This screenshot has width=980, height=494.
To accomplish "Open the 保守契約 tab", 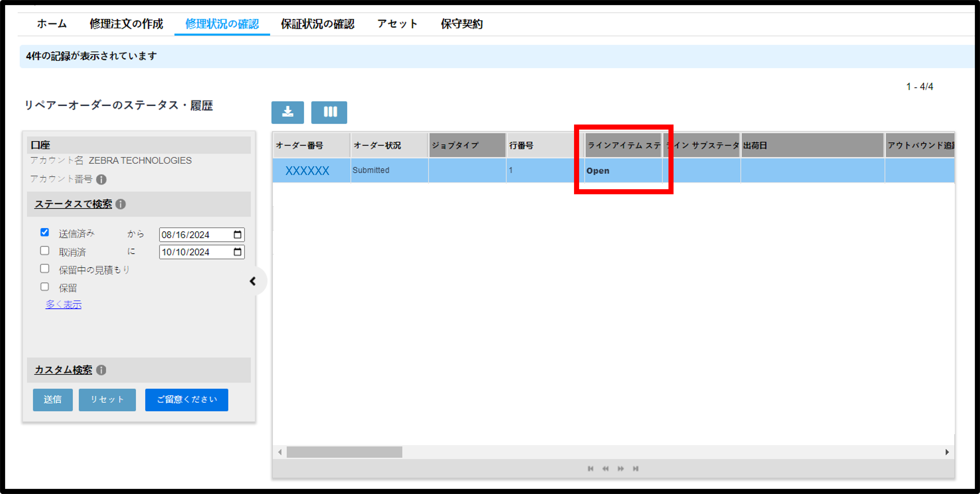I will (462, 24).
